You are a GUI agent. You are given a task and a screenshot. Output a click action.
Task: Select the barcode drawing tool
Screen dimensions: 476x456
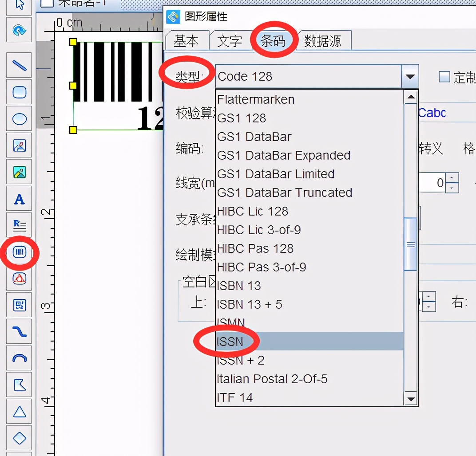coord(19,252)
